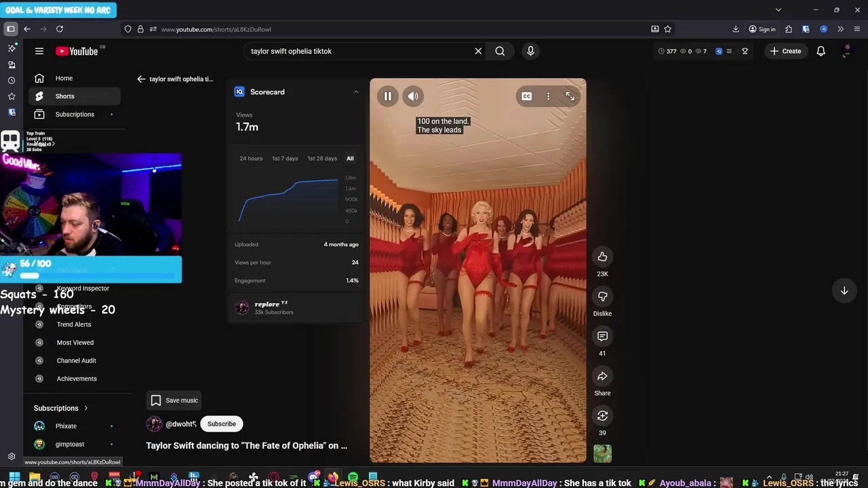The image size is (868, 488).
Task: Go back to taylor swift ophelia search results
Action: (176, 79)
